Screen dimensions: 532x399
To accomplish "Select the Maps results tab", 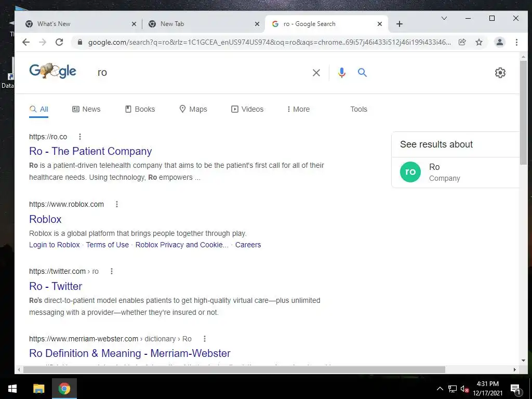I will (193, 109).
